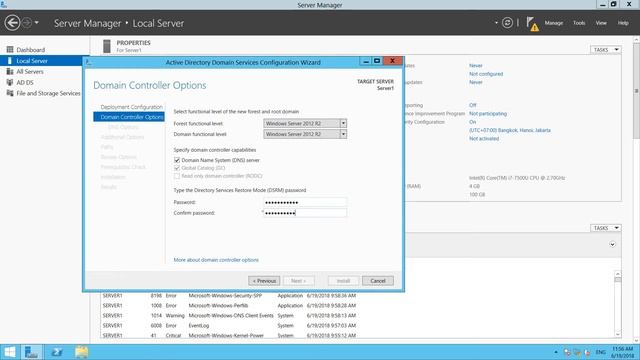Click the refresh icon in header
The height and width of the screenshot is (360, 640).
click(x=507, y=23)
